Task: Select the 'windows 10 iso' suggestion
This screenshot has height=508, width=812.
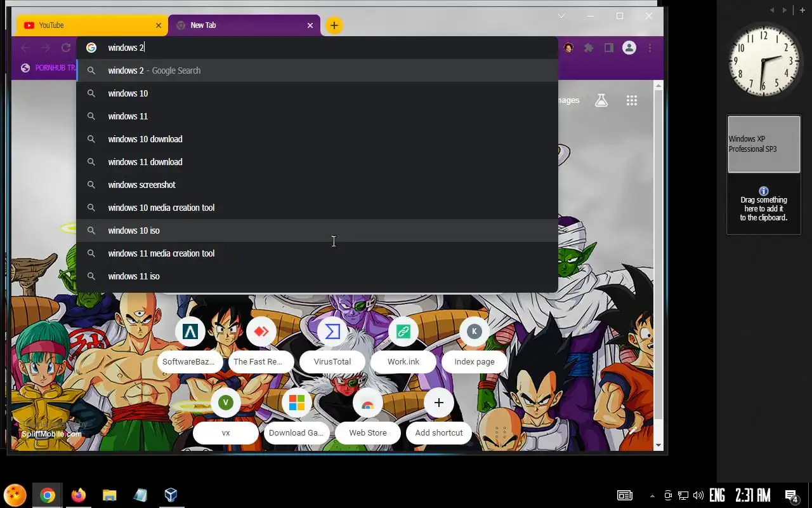Action: click(x=317, y=231)
